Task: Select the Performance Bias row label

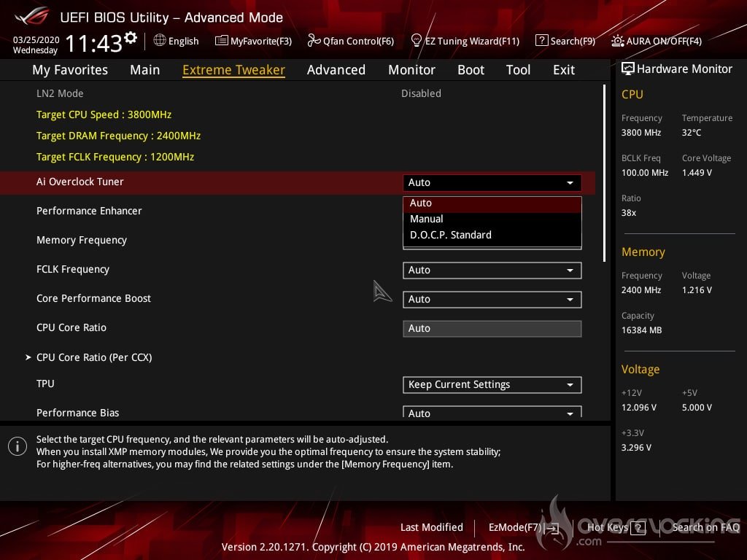Action: [x=77, y=413]
